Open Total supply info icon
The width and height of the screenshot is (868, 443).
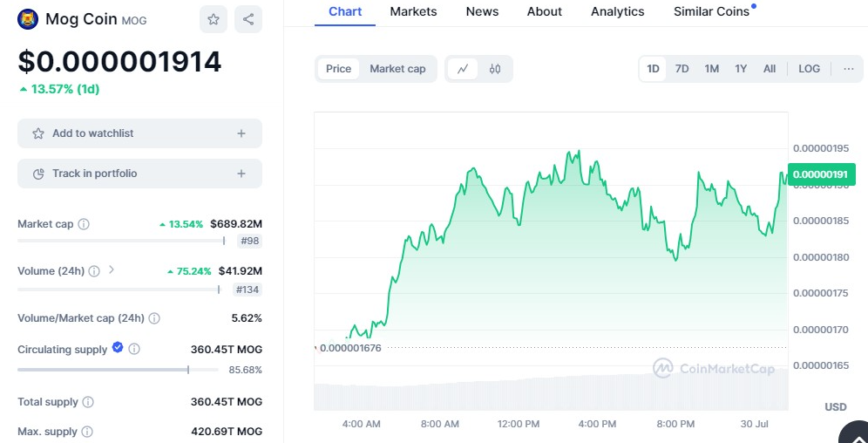point(88,402)
